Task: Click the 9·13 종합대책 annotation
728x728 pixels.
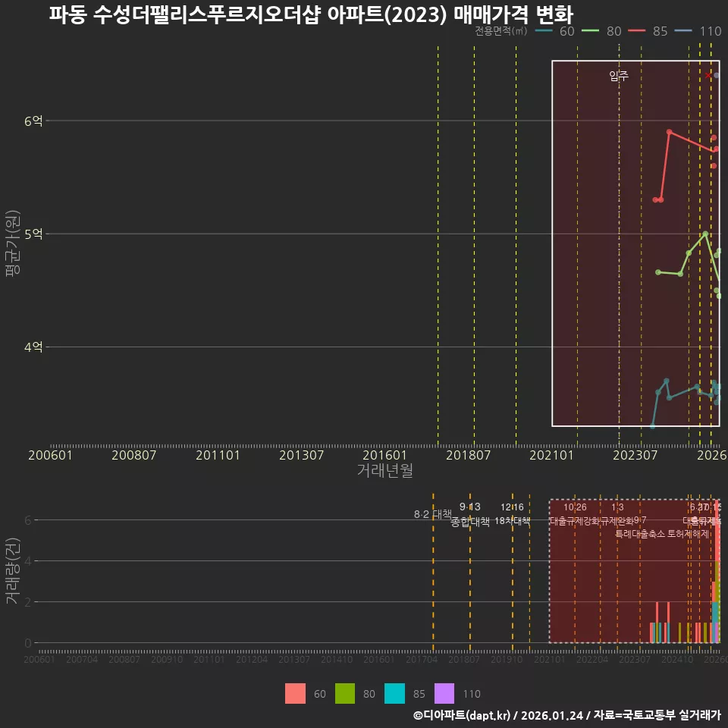Action: pyautogui.click(x=469, y=514)
